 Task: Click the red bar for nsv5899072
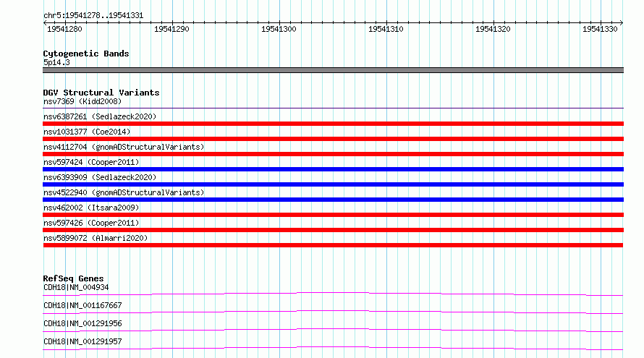[x=333, y=245]
